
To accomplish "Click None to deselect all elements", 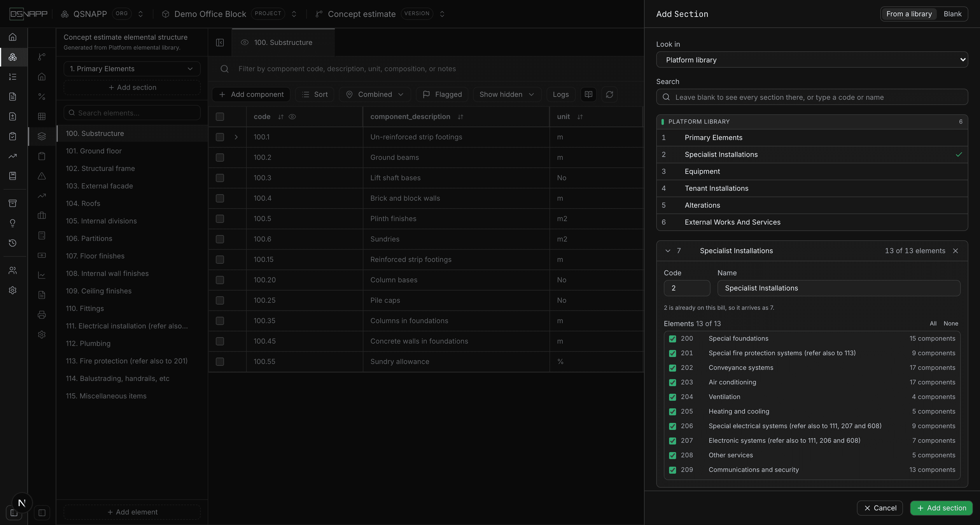I will (x=951, y=323).
